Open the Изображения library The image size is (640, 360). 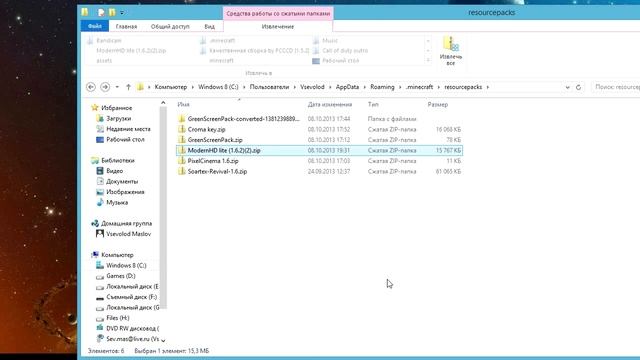(x=125, y=192)
